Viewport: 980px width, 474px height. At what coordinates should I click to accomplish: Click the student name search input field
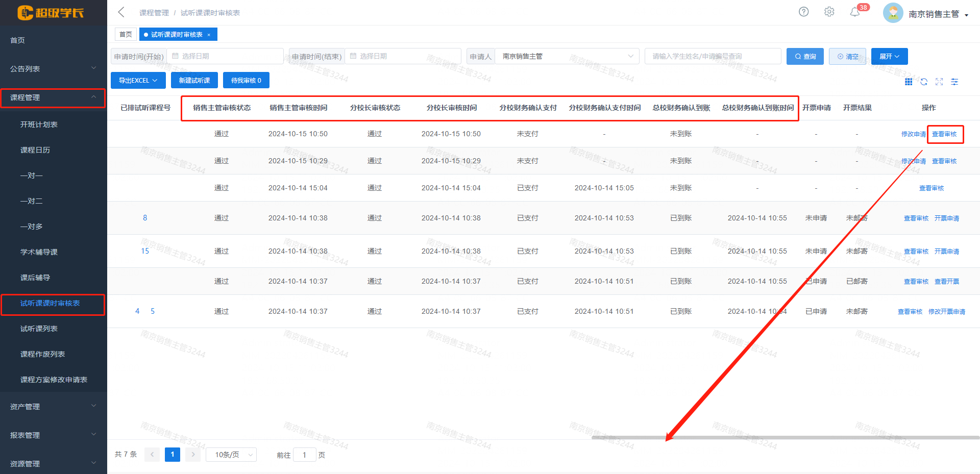713,56
